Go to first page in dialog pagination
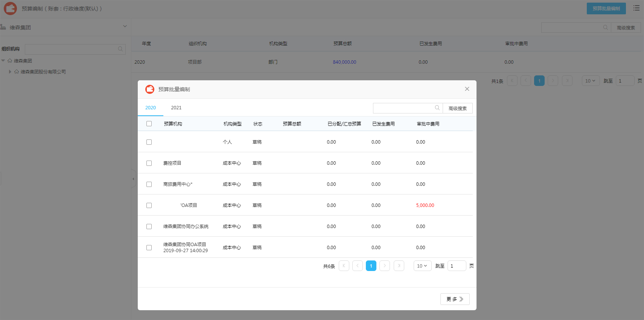This screenshot has height=320, width=644. click(x=344, y=266)
